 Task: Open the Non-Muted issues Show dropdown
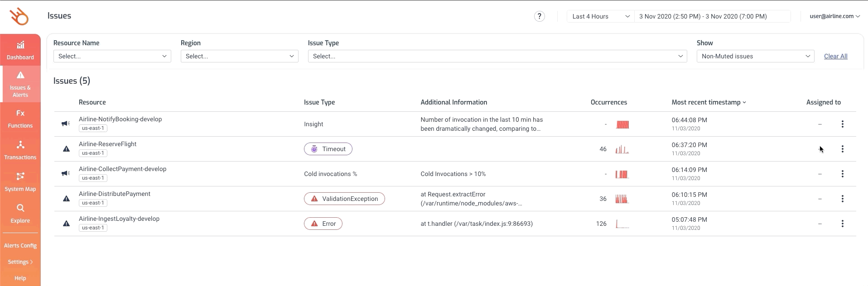pyautogui.click(x=755, y=56)
